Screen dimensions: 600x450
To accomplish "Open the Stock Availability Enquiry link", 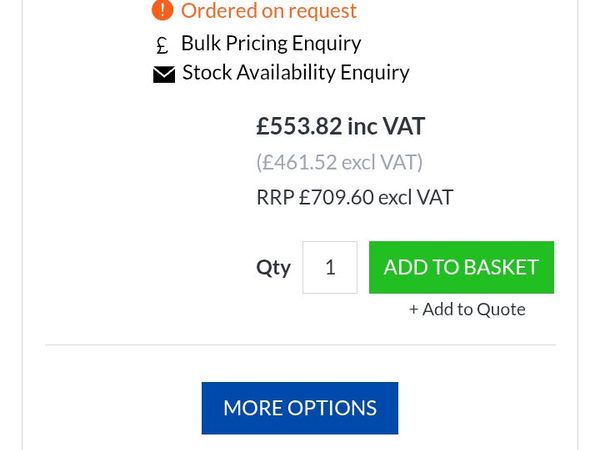I will (296, 73).
